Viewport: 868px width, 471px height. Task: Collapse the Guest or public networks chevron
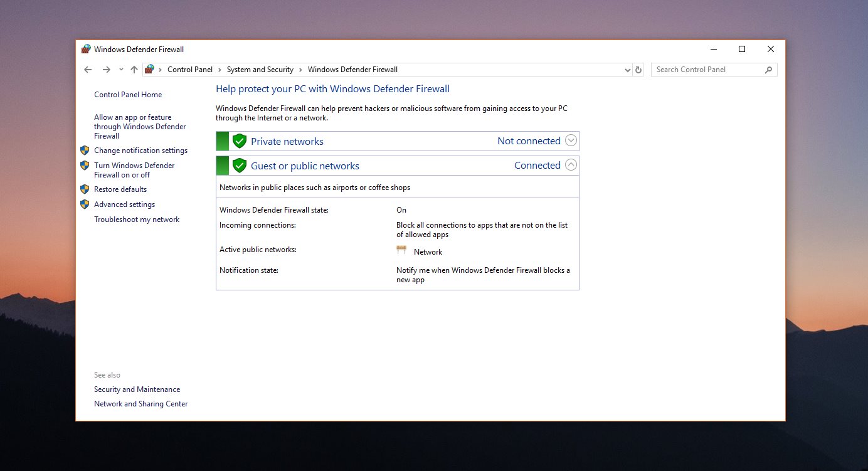[571, 165]
